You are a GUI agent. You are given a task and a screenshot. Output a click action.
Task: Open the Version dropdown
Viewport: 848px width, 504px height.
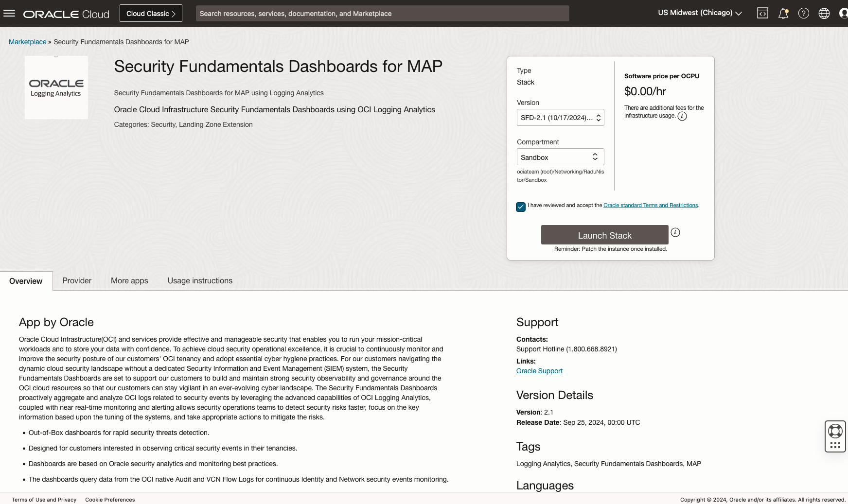pos(560,118)
